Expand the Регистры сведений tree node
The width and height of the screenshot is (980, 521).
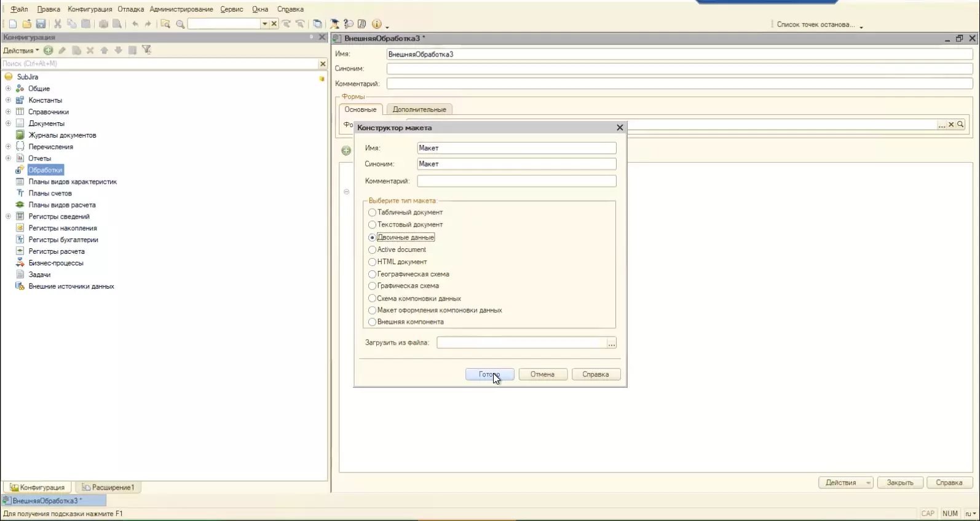(x=8, y=216)
